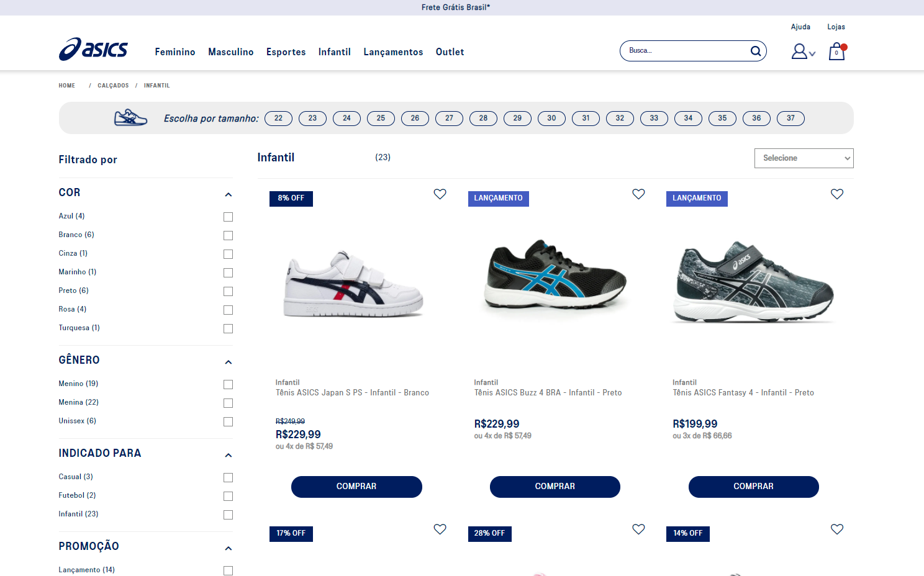Open the Esportes menu
Image resolution: width=924 pixels, height=576 pixels.
coord(286,52)
